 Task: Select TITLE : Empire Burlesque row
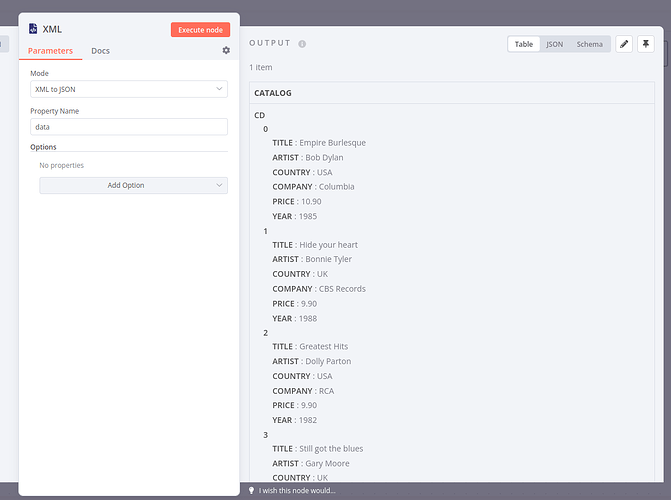click(319, 143)
